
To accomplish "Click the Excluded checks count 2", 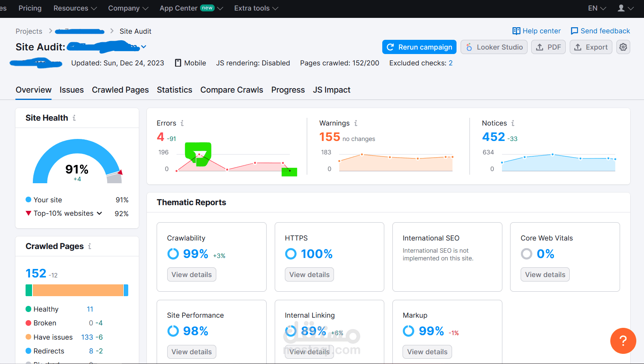I will click(450, 63).
